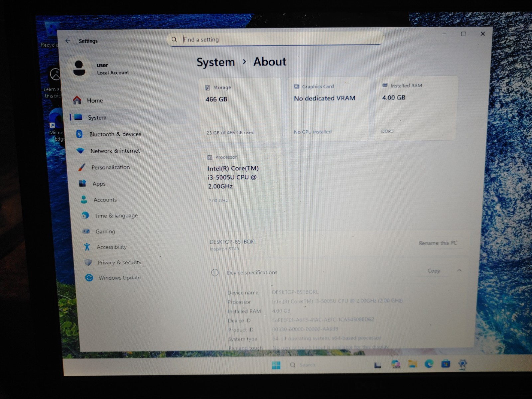532x399 pixels.
Task: Open Microsoft 365 Copilot from the taskbar
Action: [396, 364]
